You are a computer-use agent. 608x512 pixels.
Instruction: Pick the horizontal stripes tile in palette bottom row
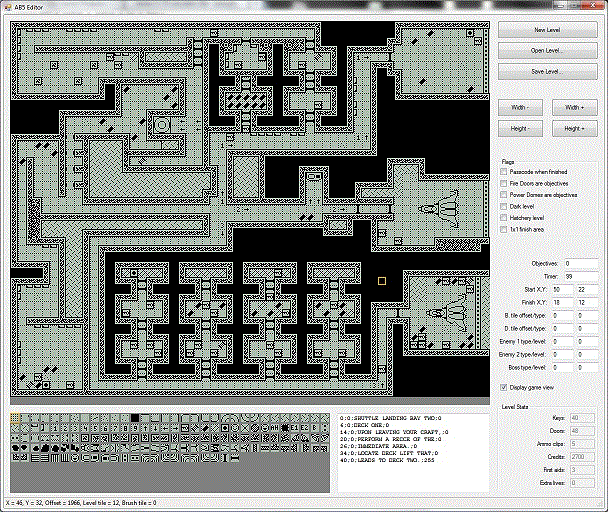tap(35, 458)
